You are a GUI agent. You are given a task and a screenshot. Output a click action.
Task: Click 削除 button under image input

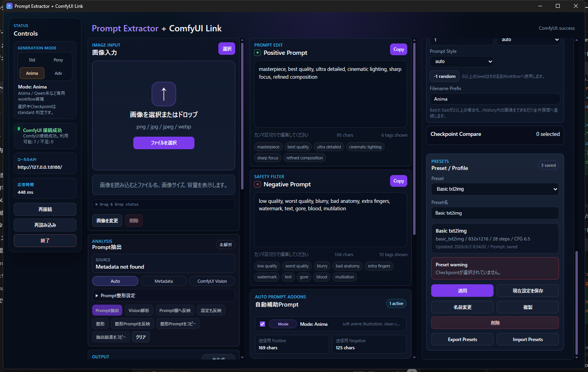tap(134, 221)
